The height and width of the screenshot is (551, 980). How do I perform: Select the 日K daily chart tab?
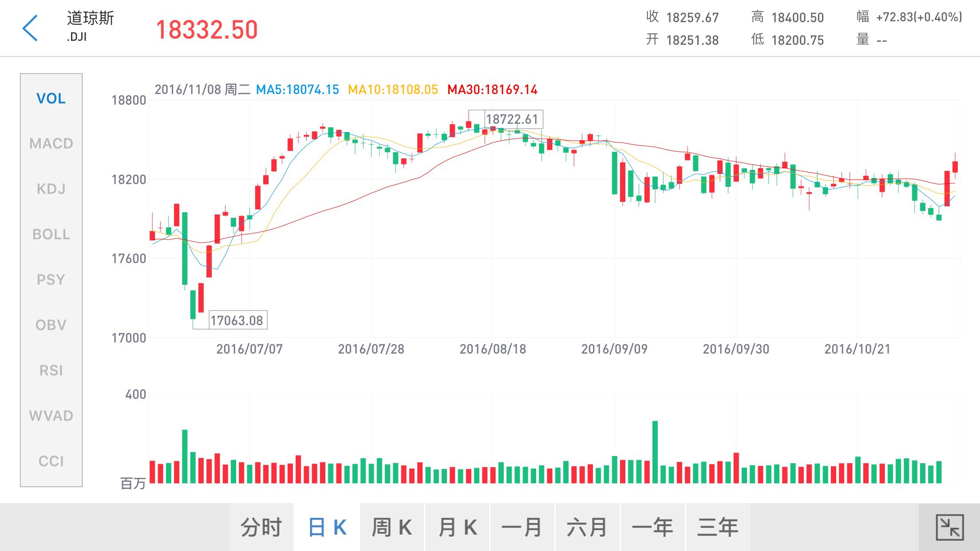click(x=327, y=527)
